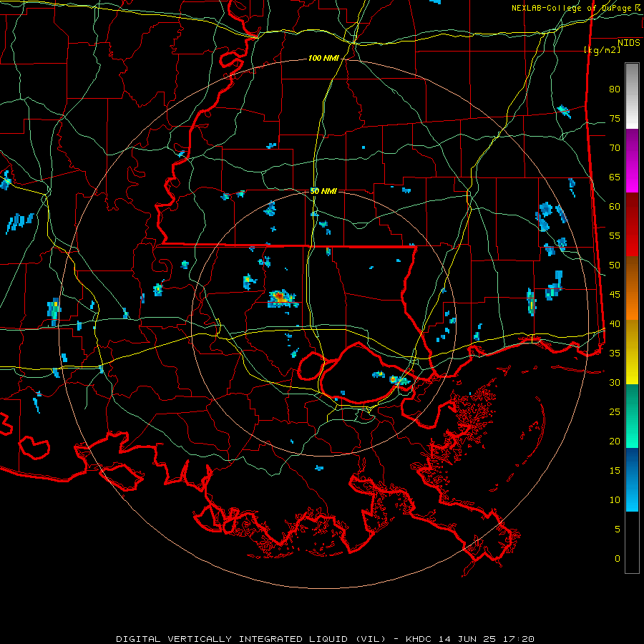644x644 pixels.
Task: Select the 100 NMI range ring label
Action: tap(323, 58)
